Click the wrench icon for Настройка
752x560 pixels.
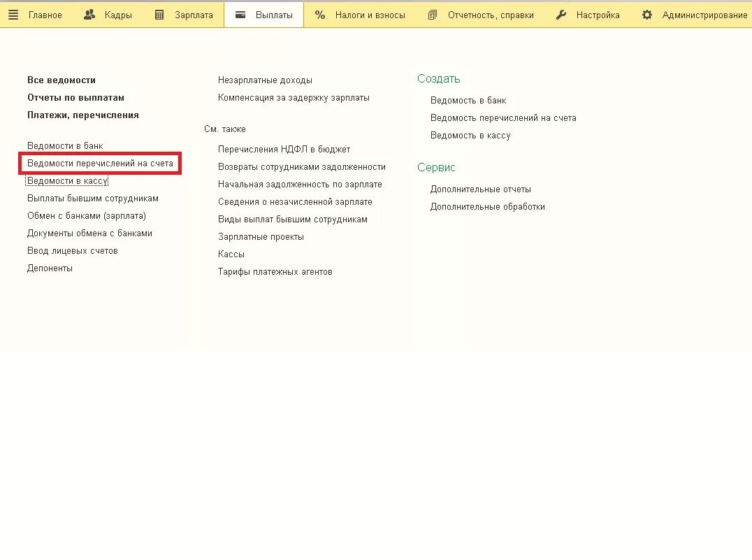tap(560, 13)
